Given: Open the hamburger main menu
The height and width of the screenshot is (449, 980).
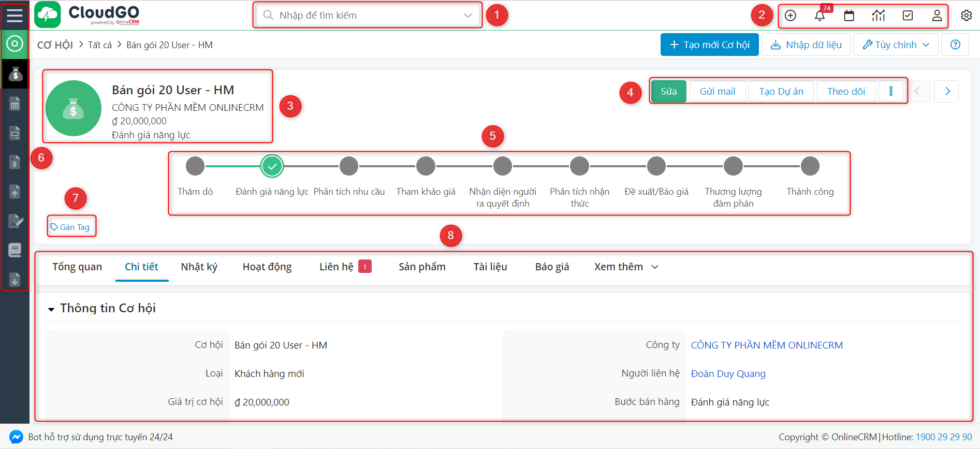Looking at the screenshot, I should pyautogui.click(x=14, y=15).
